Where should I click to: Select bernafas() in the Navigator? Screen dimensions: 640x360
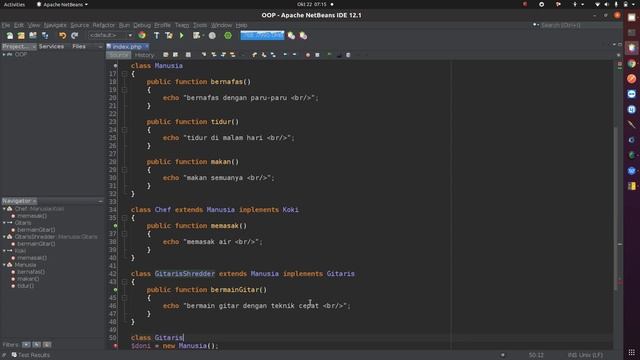point(31,272)
